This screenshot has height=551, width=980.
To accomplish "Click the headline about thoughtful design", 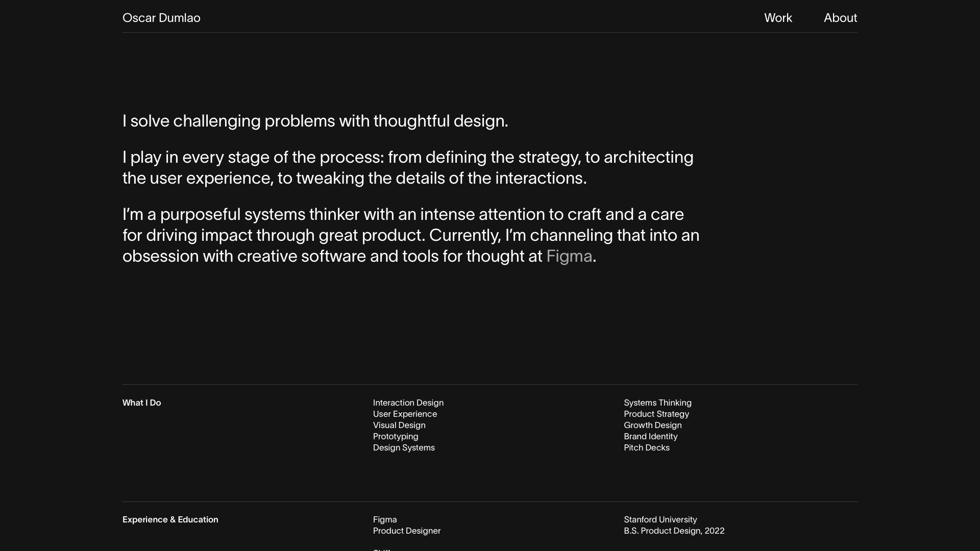I will click(x=315, y=121).
